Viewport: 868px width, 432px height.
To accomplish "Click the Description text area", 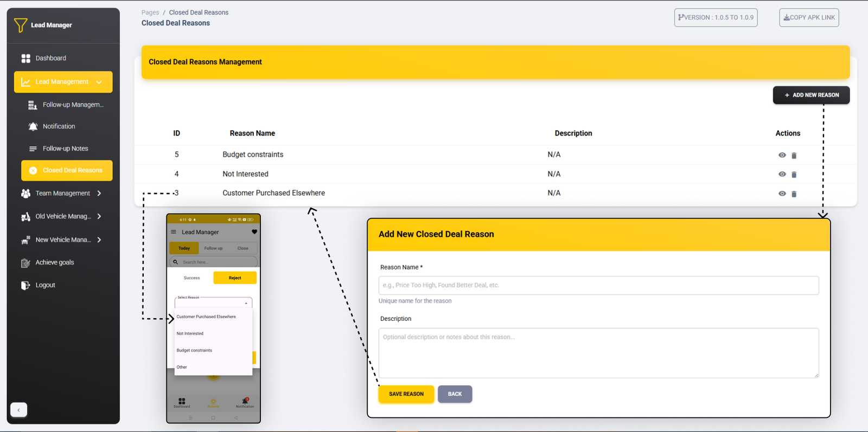I will point(598,353).
